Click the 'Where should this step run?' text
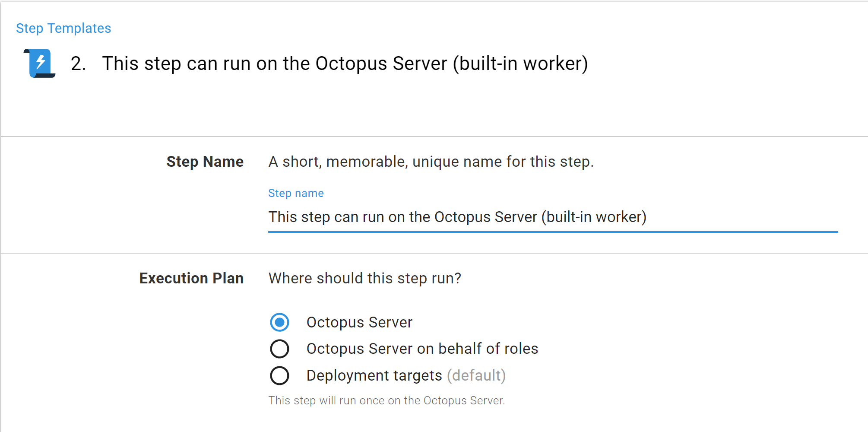Image resolution: width=868 pixels, height=432 pixels. tap(364, 278)
